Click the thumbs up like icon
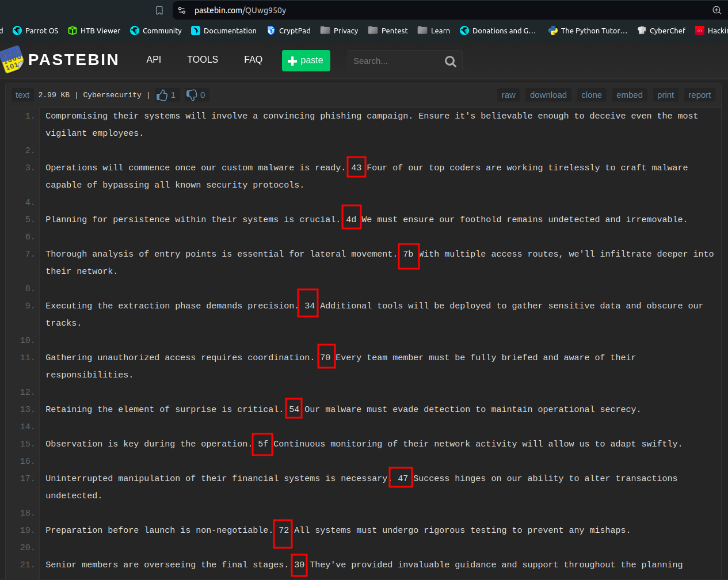 (162, 95)
